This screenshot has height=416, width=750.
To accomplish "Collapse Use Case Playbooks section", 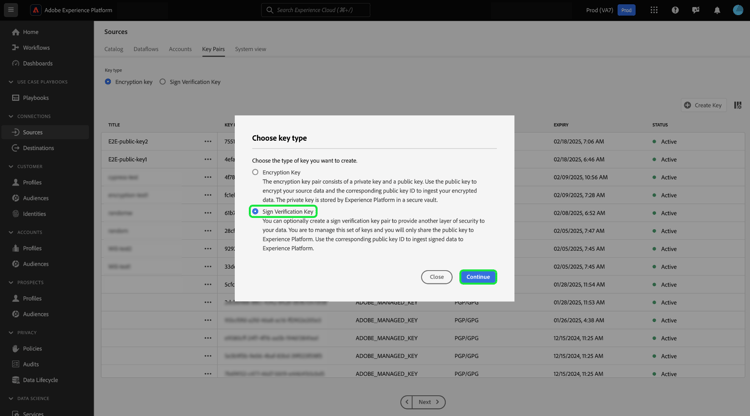I will (11, 82).
